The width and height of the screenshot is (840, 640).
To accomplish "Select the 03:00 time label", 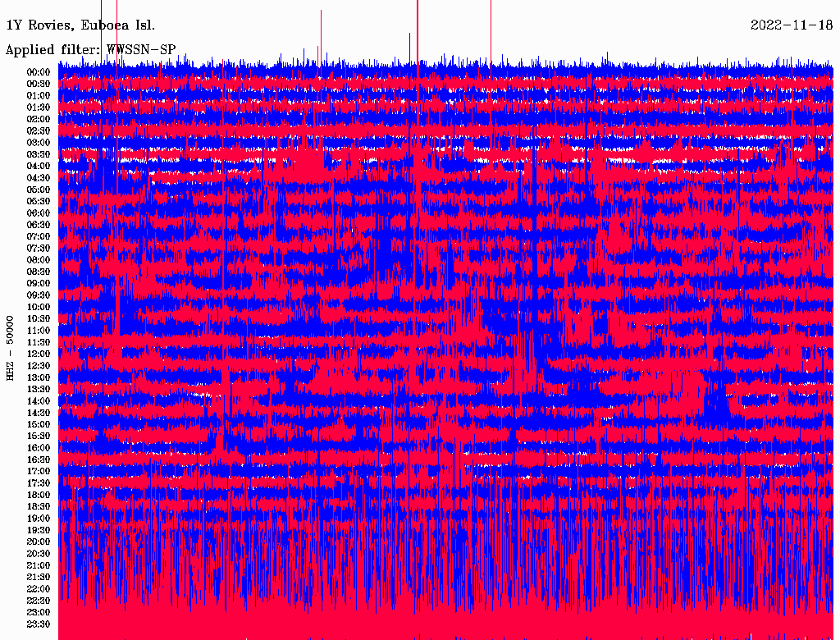I will click(39, 143).
